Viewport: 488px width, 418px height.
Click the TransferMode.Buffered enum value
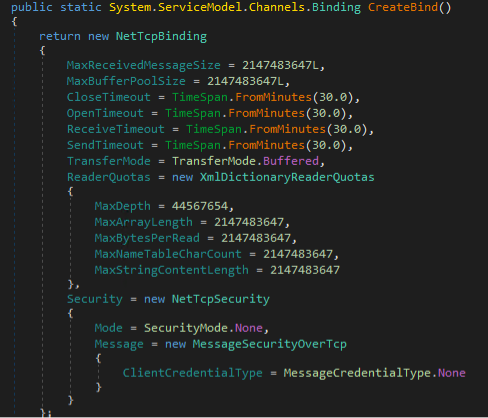click(x=245, y=161)
